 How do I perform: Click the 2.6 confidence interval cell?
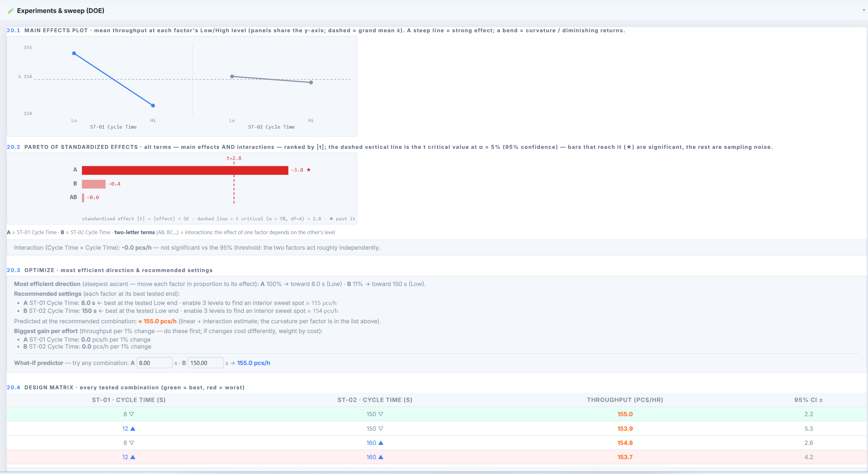coord(809,443)
